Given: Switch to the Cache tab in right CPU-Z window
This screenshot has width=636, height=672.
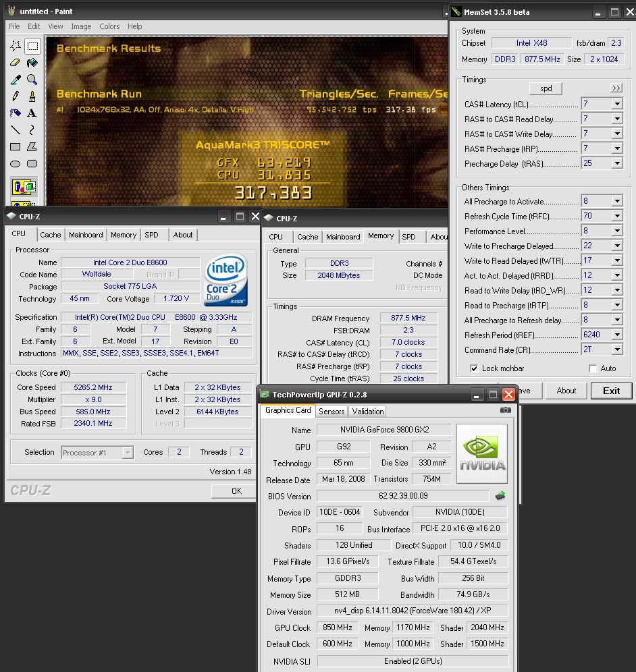Looking at the screenshot, I should [x=307, y=237].
